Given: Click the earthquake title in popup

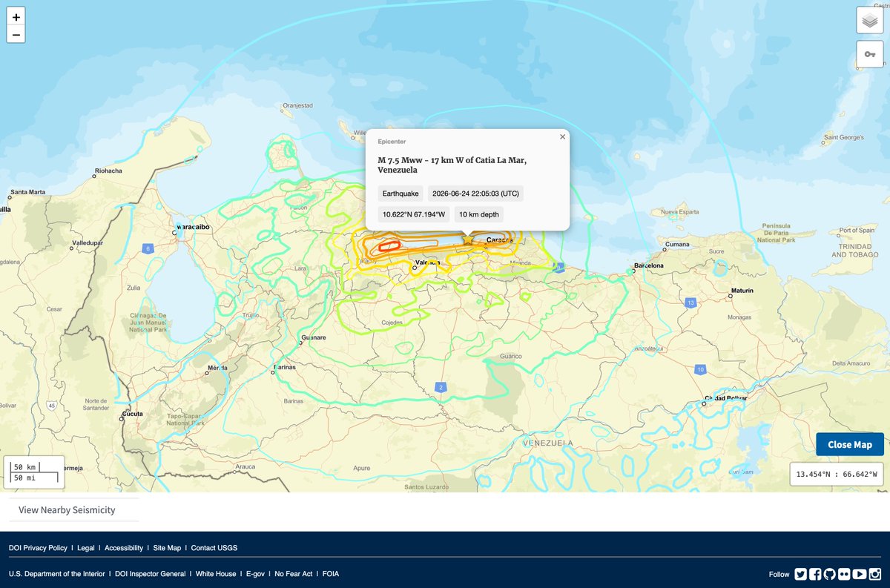Looking at the screenshot, I should pos(452,165).
